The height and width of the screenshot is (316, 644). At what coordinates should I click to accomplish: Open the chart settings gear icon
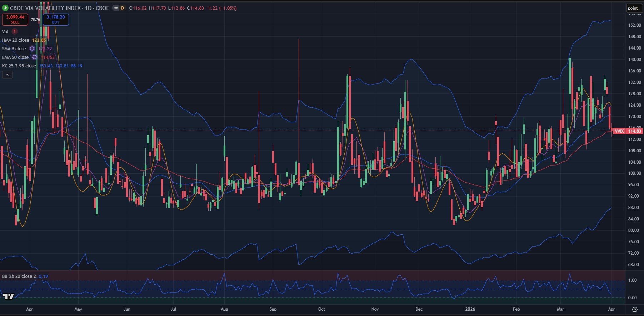(x=635, y=309)
